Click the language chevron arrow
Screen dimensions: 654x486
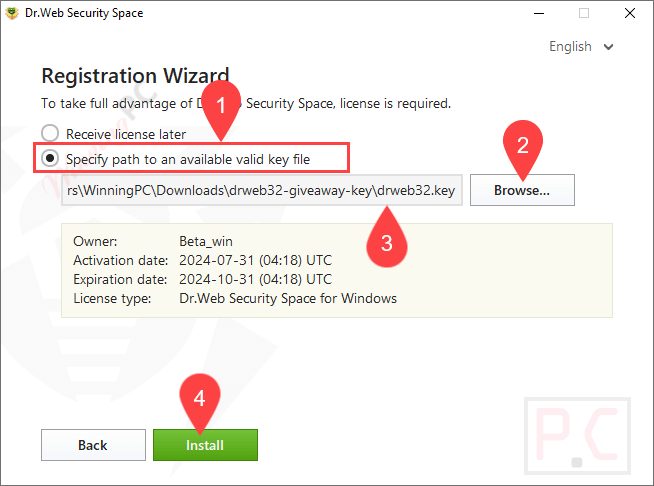click(x=608, y=47)
